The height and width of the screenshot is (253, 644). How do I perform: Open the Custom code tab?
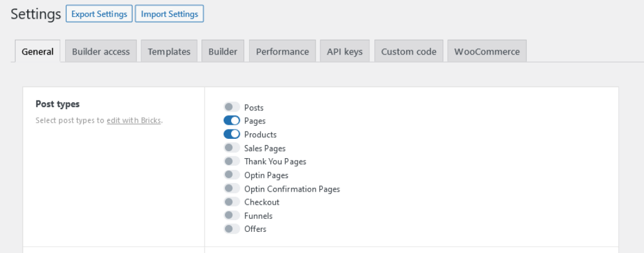[408, 51]
